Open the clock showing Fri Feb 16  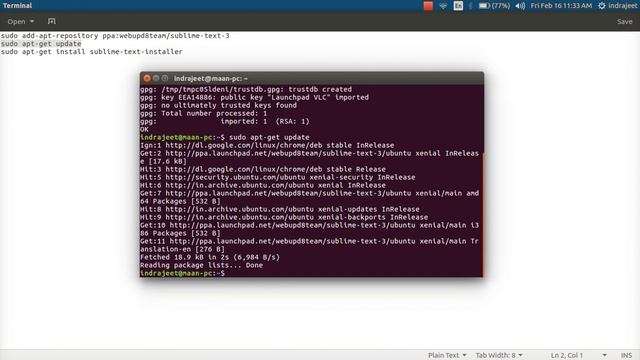click(561, 6)
